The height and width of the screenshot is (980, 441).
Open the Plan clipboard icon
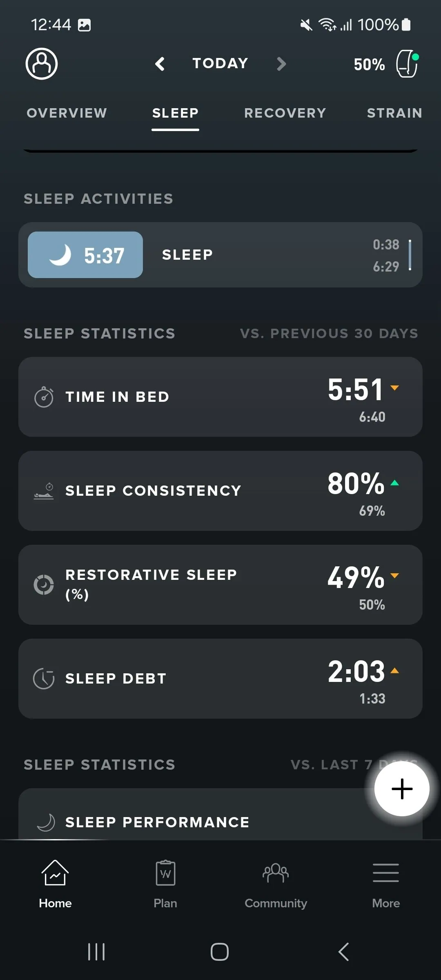point(165,873)
